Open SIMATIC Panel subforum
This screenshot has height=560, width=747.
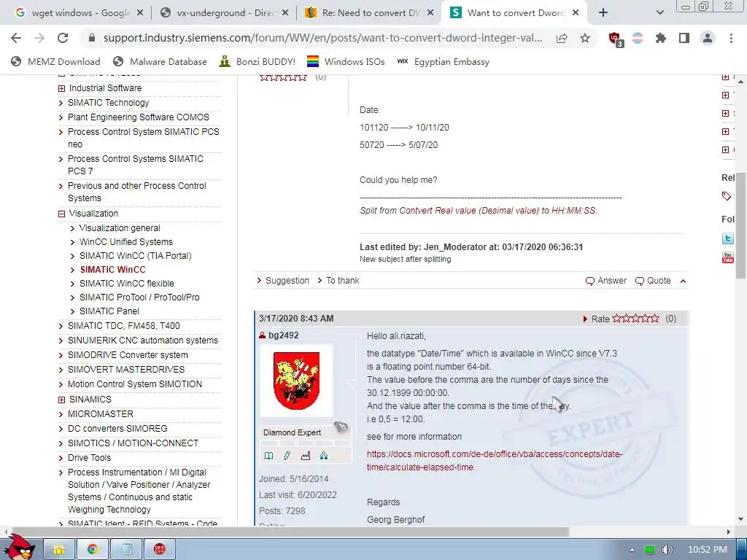point(109,311)
